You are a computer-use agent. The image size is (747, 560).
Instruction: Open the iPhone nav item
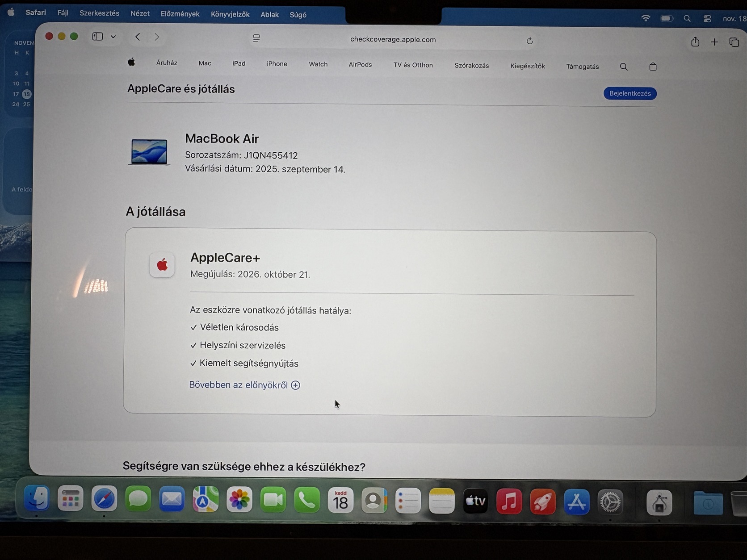[x=277, y=64]
